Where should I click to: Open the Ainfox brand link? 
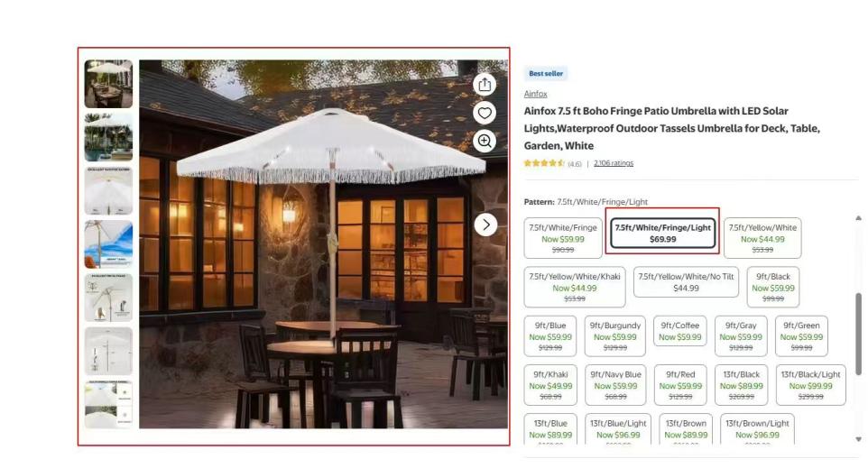pyautogui.click(x=535, y=94)
